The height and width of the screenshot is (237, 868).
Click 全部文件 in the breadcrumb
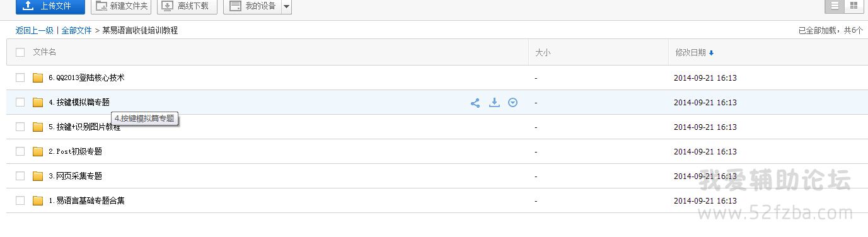pos(76,30)
